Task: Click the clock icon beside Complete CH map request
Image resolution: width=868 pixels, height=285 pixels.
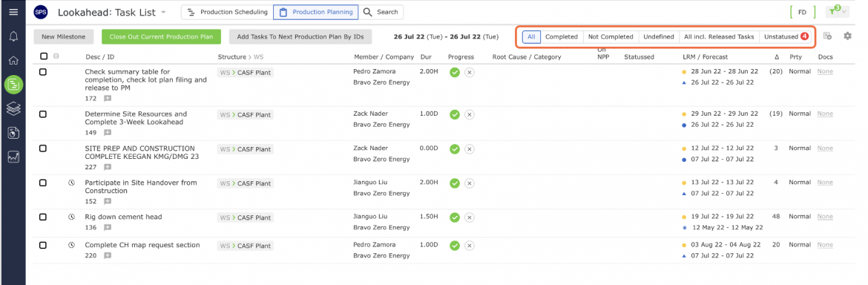Action: pos(71,245)
